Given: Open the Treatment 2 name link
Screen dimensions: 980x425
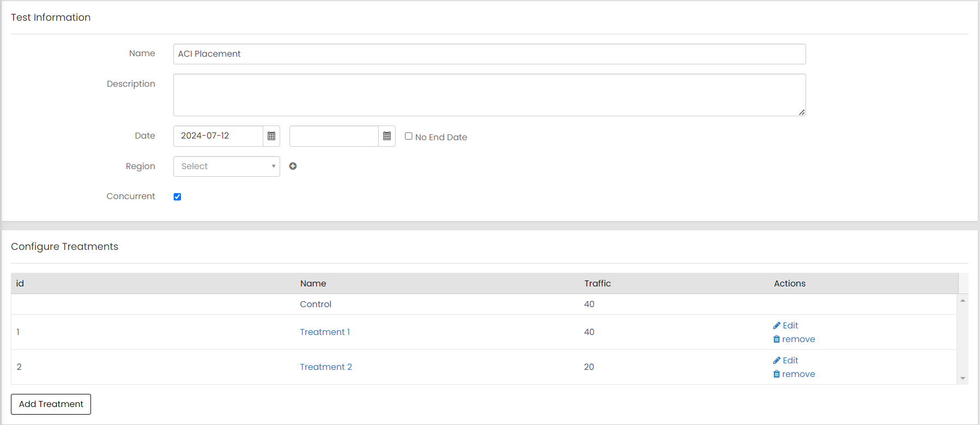Looking at the screenshot, I should coord(326,367).
